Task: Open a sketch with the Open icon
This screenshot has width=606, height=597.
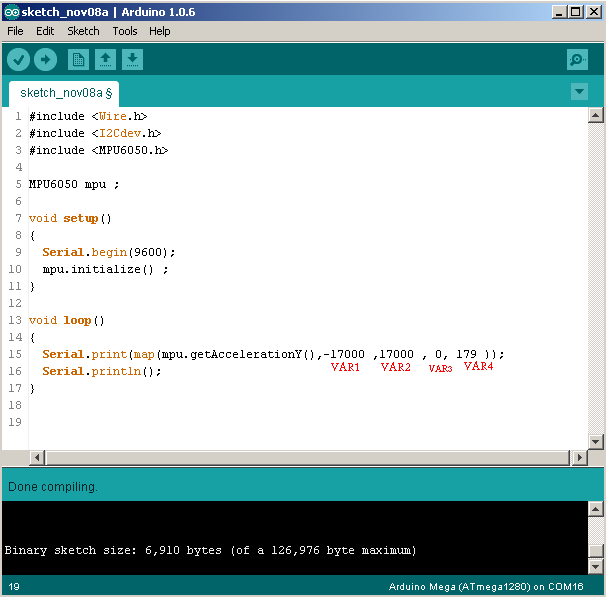Action: click(x=106, y=60)
